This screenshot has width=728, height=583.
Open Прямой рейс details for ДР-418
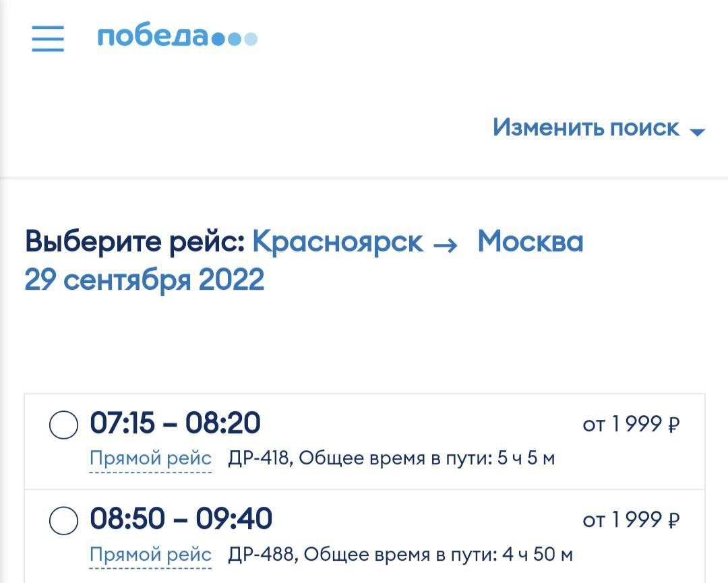coord(150,459)
